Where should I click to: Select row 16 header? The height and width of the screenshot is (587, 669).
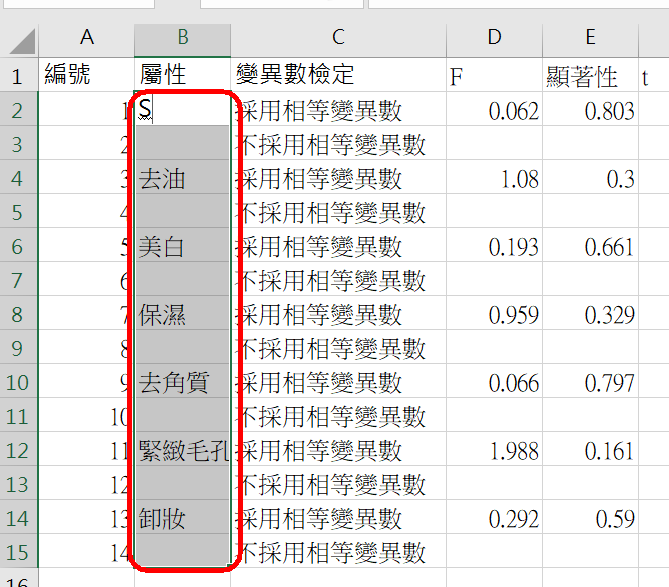pos(17,580)
